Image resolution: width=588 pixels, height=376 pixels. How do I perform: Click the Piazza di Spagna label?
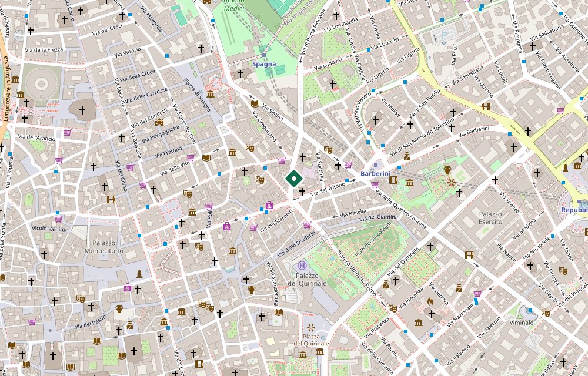pos(197,95)
